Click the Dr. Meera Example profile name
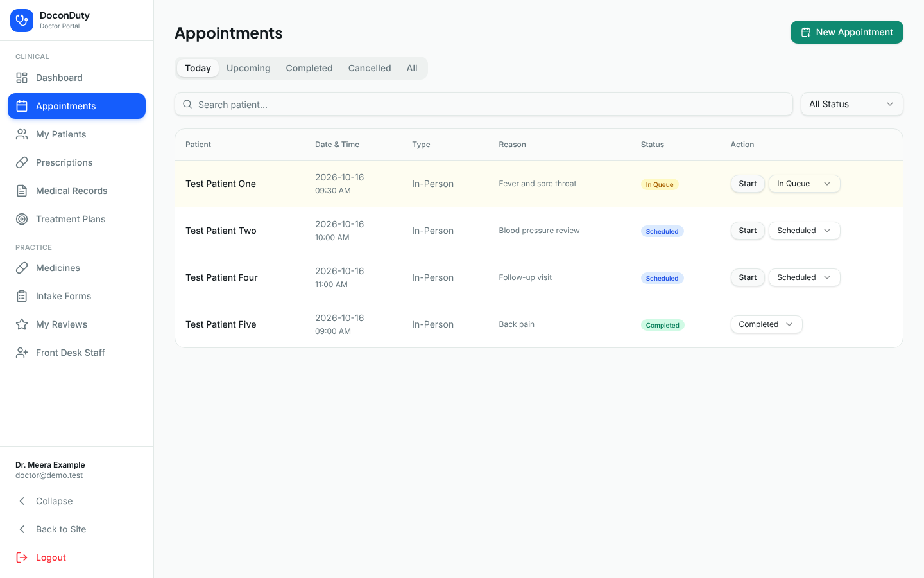Viewport: 924px width, 578px height. (x=50, y=465)
